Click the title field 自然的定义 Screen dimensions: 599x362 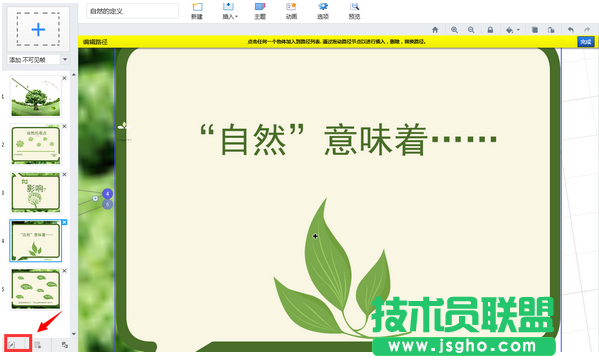click(133, 11)
